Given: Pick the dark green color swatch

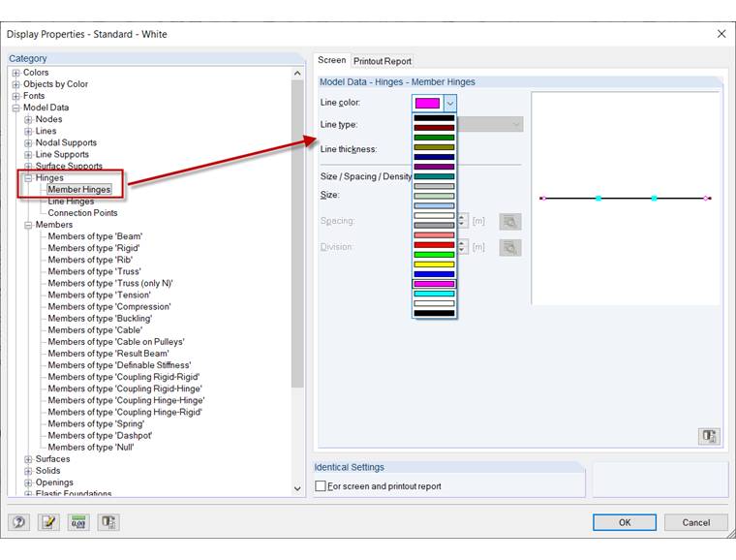Looking at the screenshot, I should [x=434, y=138].
